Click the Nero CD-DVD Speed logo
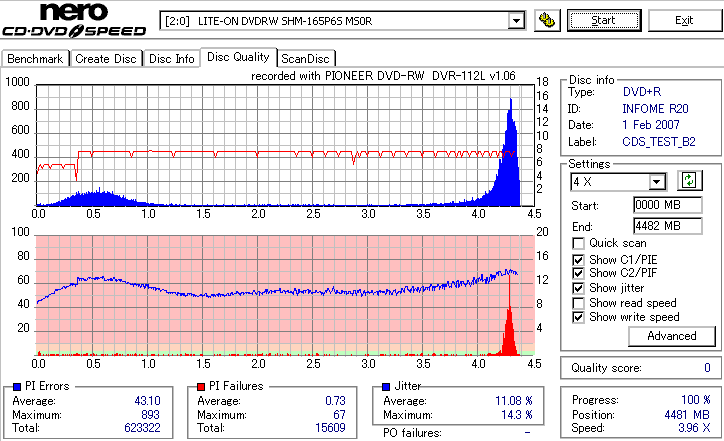The height and width of the screenshot is (441, 724). [x=74, y=19]
